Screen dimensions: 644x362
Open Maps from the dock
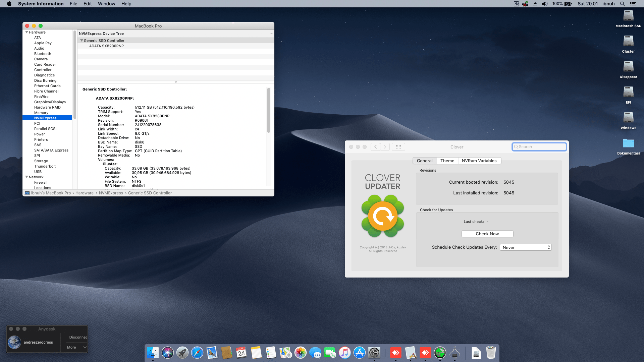point(286,353)
